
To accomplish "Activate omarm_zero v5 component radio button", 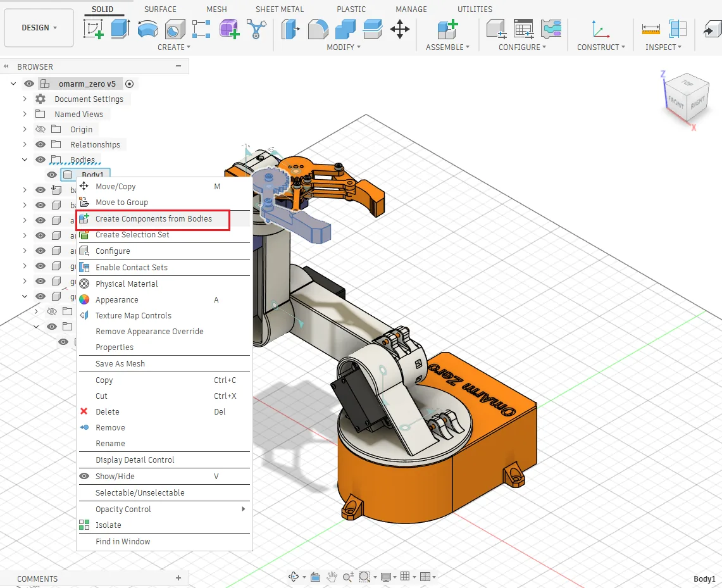I will [129, 84].
